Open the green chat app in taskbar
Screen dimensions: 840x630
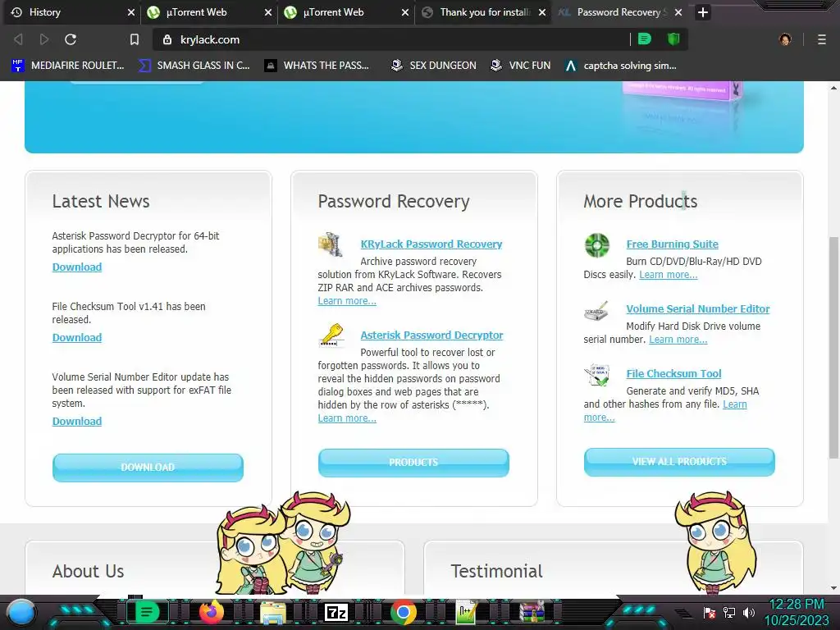coord(147,612)
